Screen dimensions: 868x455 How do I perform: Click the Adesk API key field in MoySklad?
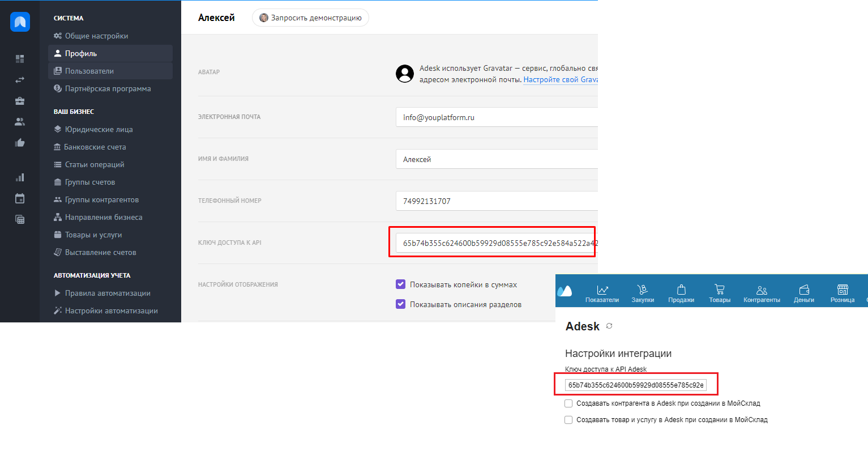[x=636, y=385]
